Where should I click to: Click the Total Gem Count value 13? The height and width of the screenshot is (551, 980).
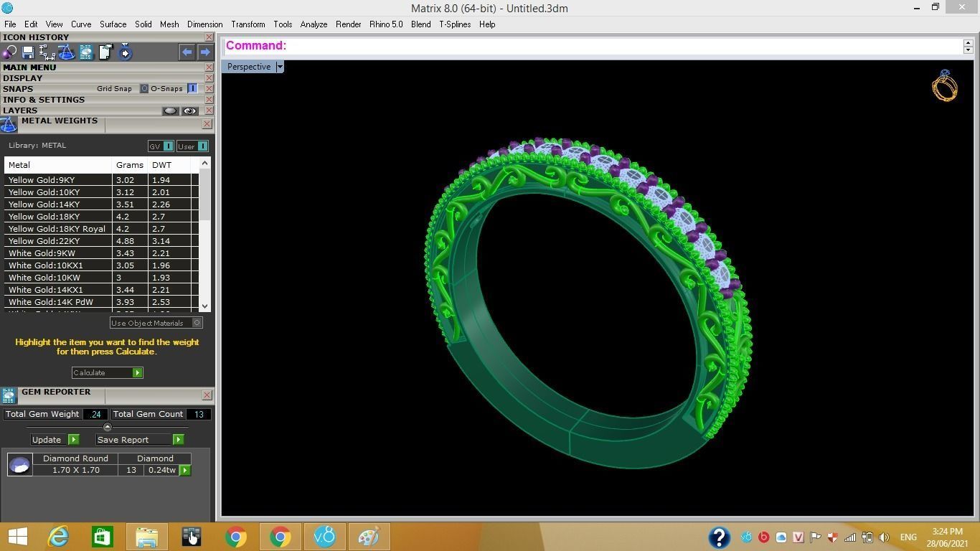tap(199, 414)
